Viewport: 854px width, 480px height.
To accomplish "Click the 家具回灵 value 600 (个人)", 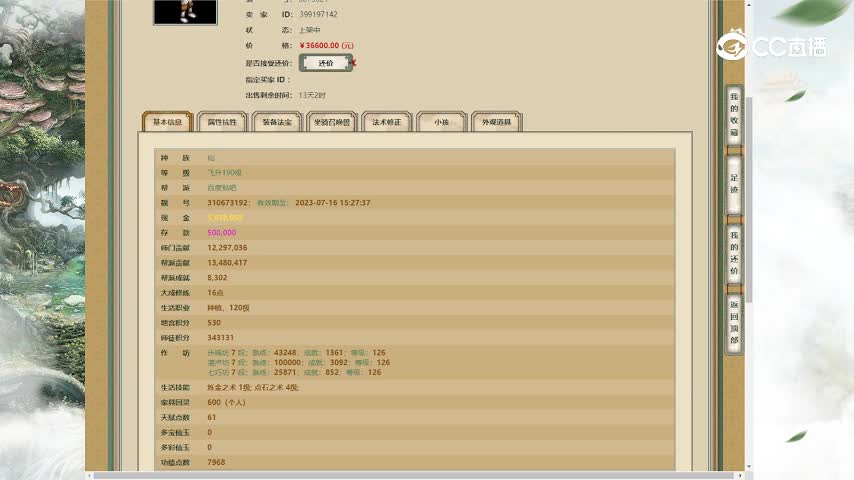I will pos(227,402).
